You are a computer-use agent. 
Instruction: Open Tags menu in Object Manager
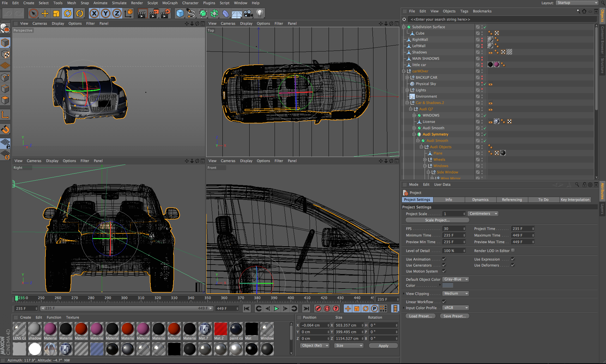coord(464,11)
